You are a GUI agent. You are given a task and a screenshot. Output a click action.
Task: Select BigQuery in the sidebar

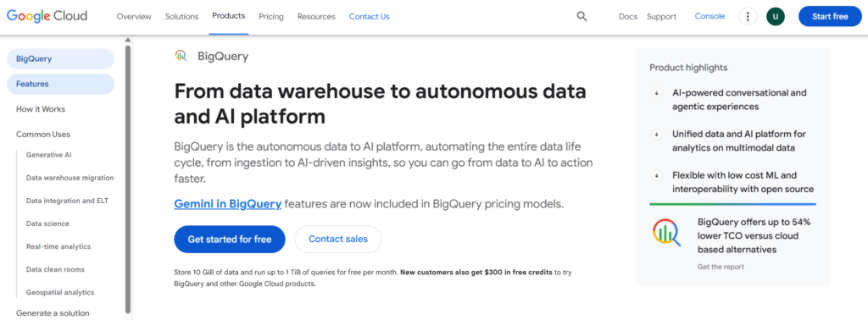click(60, 58)
